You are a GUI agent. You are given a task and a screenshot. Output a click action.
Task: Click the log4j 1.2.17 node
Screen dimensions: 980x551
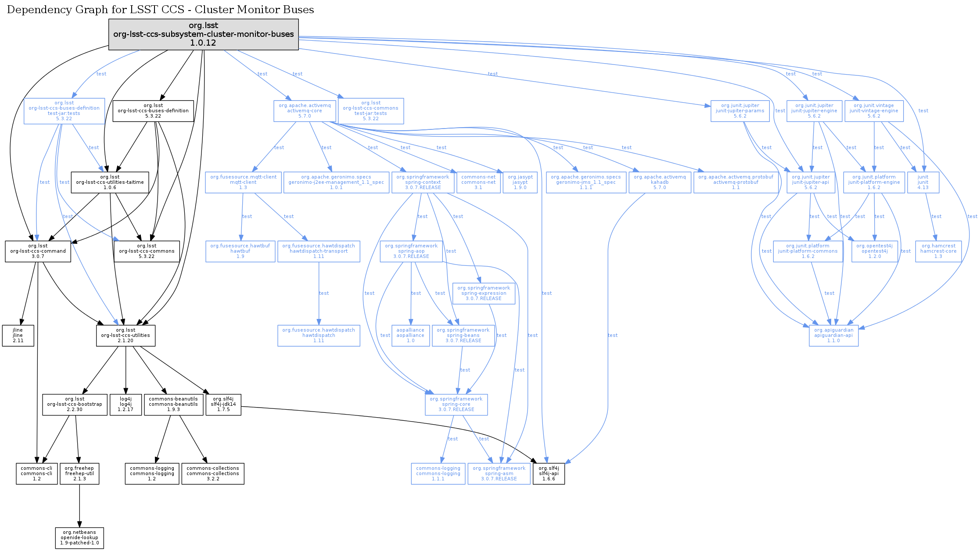(126, 404)
